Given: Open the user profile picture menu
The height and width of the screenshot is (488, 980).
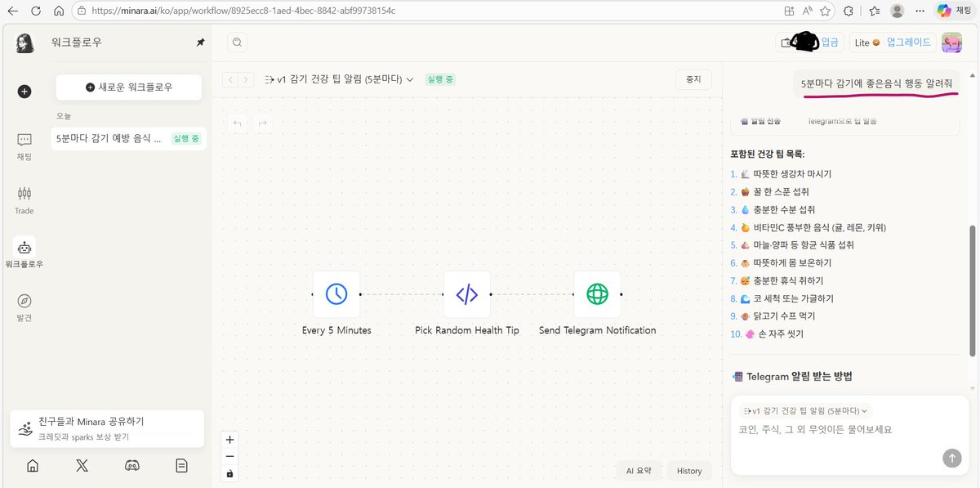Looking at the screenshot, I should coord(951,43).
